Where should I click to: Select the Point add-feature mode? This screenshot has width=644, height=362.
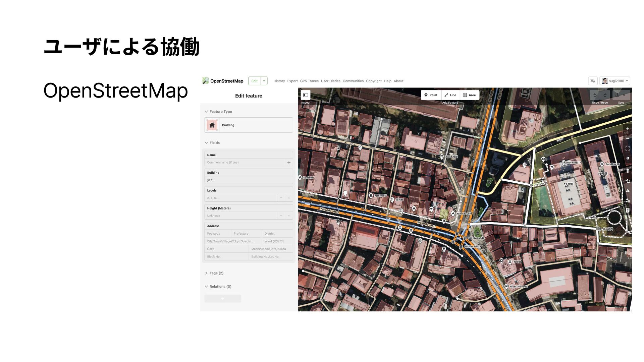tap(431, 95)
